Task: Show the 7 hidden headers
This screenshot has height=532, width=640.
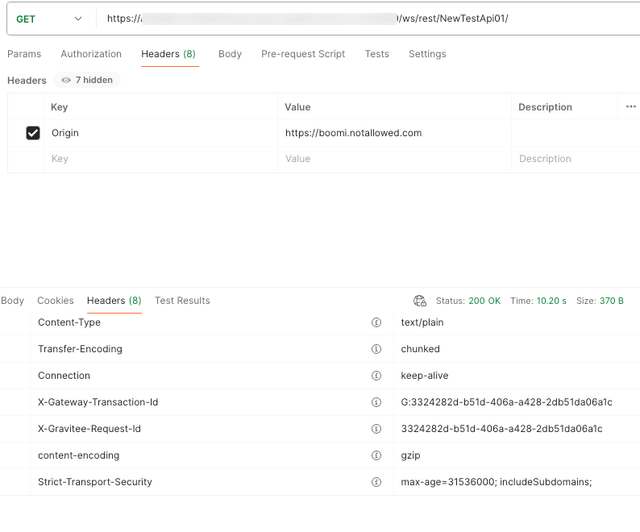Action: [x=86, y=80]
